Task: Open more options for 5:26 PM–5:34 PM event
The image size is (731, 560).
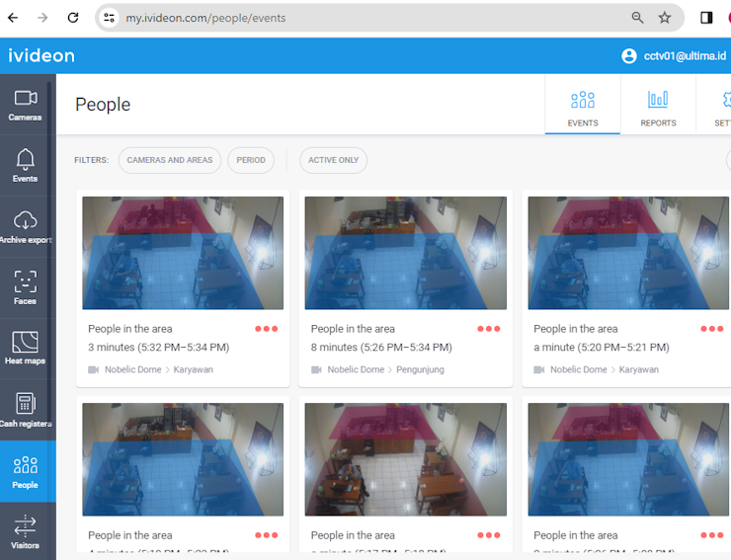Action: [x=489, y=329]
